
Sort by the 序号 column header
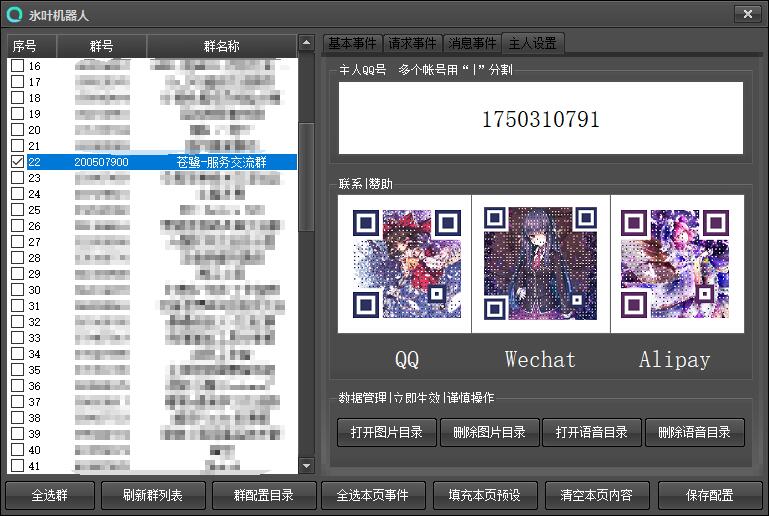point(32,46)
